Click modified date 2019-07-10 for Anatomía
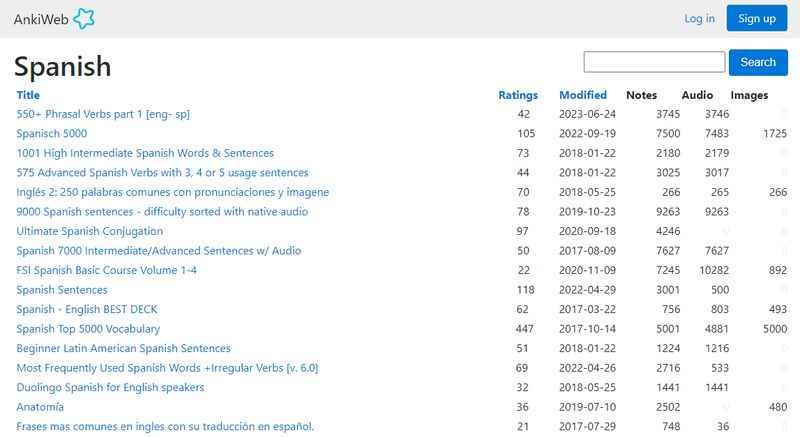Screen dimensions: 800x437 coord(587,407)
